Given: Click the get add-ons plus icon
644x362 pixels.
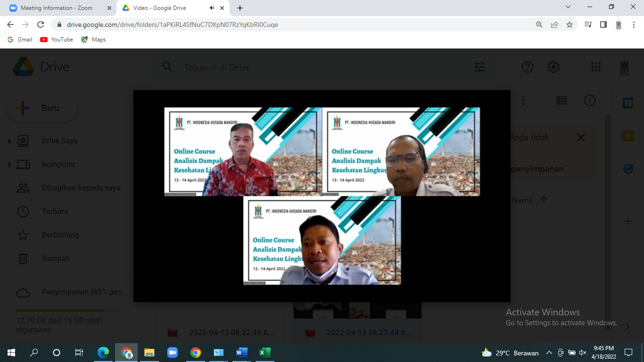Looking at the screenshot, I should click(628, 221).
